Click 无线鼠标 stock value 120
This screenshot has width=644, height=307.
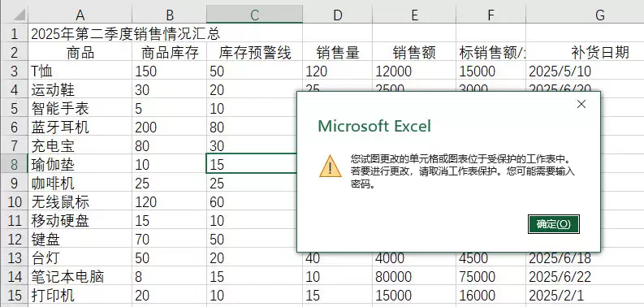pos(169,201)
